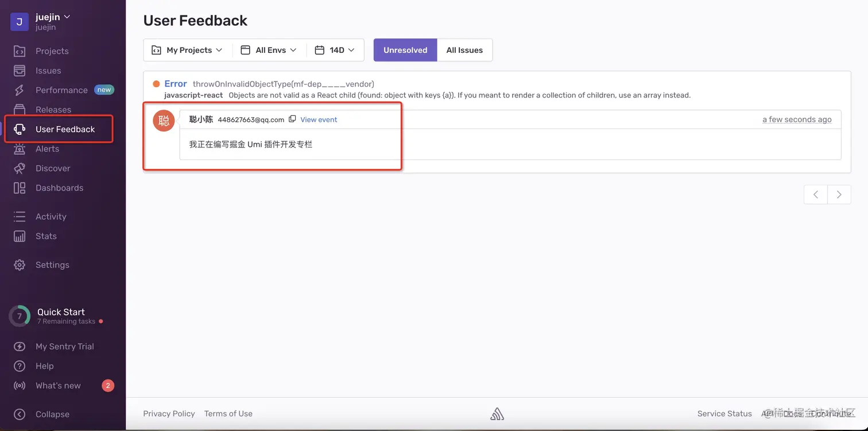Click the Help question mark icon

[20, 366]
